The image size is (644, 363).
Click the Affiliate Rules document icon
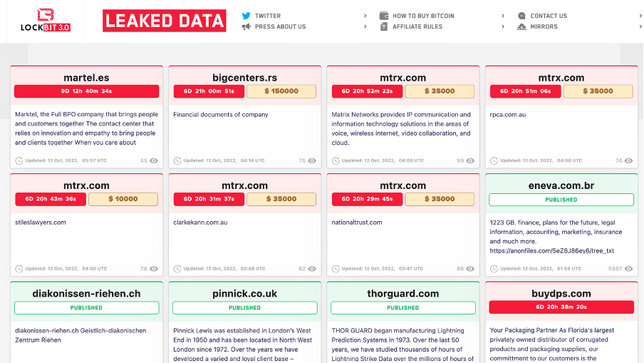tap(384, 26)
